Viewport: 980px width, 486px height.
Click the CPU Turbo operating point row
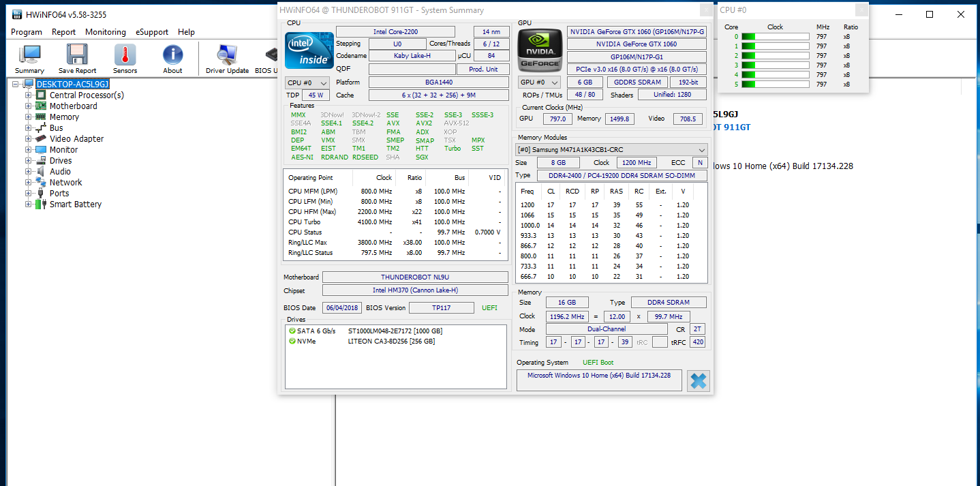pyautogui.click(x=395, y=222)
